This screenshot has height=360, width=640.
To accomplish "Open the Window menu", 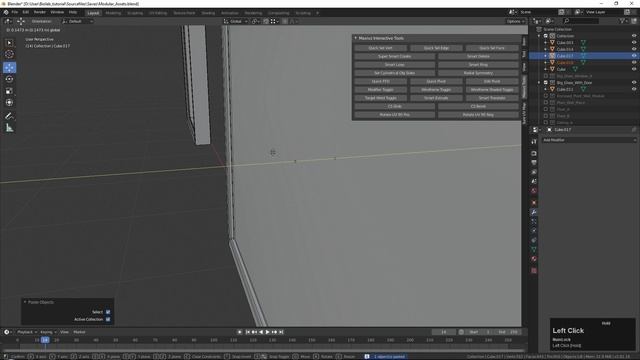I will click(57, 12).
